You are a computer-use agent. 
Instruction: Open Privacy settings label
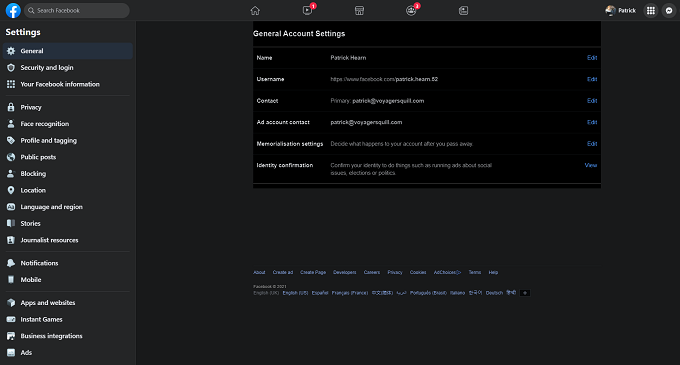click(x=31, y=107)
